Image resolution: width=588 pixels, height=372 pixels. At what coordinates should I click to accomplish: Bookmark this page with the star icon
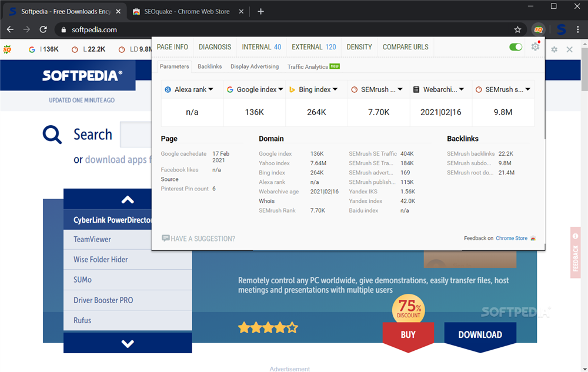point(517,29)
